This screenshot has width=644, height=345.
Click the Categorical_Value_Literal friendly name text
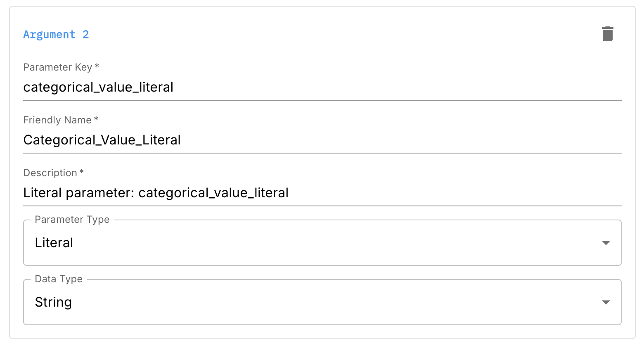coord(102,140)
